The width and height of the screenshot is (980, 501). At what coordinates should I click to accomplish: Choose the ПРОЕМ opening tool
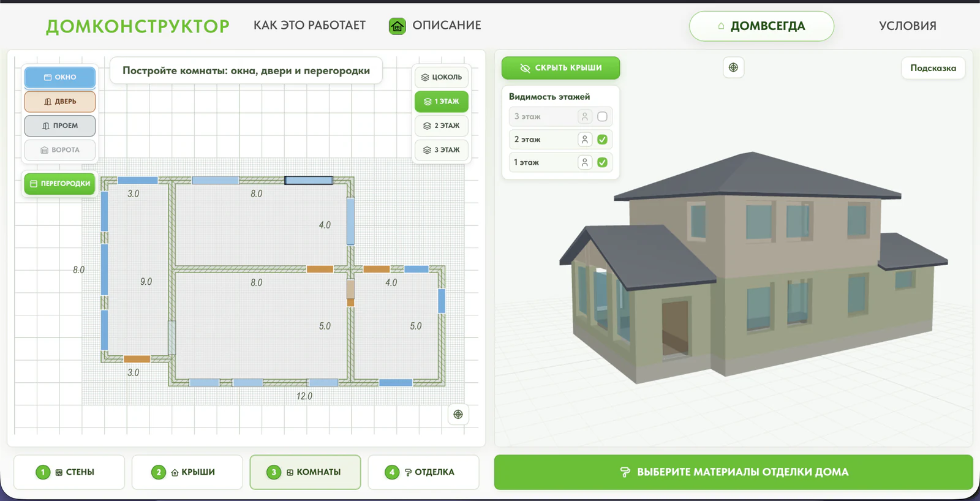[60, 126]
